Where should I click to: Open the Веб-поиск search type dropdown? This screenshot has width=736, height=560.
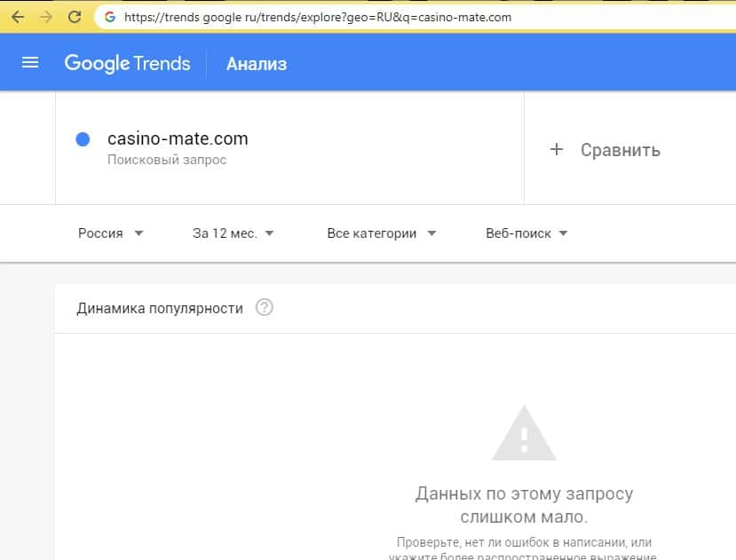click(526, 233)
